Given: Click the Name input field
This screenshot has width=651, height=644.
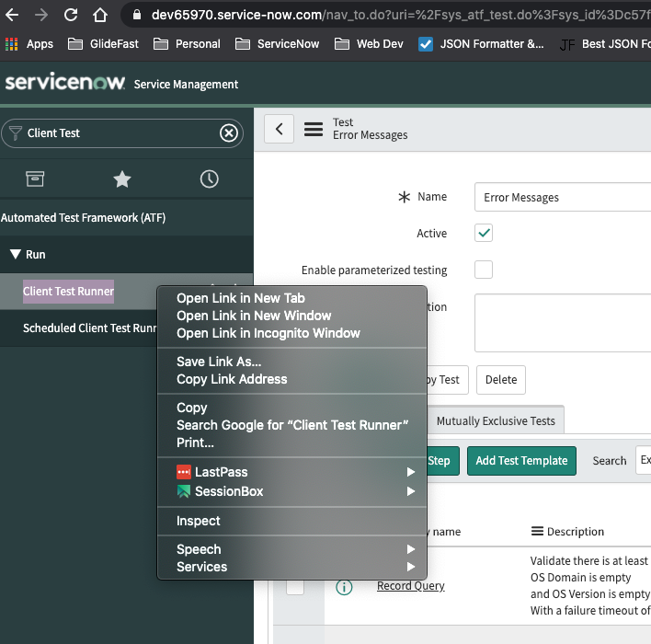Looking at the screenshot, I should click(x=563, y=197).
